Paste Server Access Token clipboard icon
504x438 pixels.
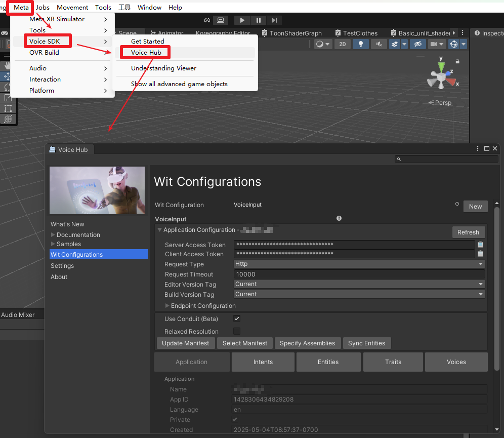(x=480, y=245)
